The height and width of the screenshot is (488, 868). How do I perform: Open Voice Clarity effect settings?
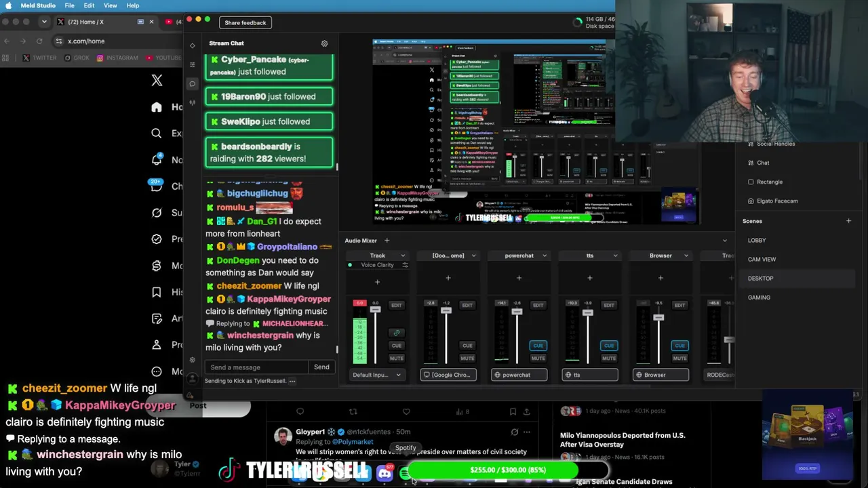[405, 265]
